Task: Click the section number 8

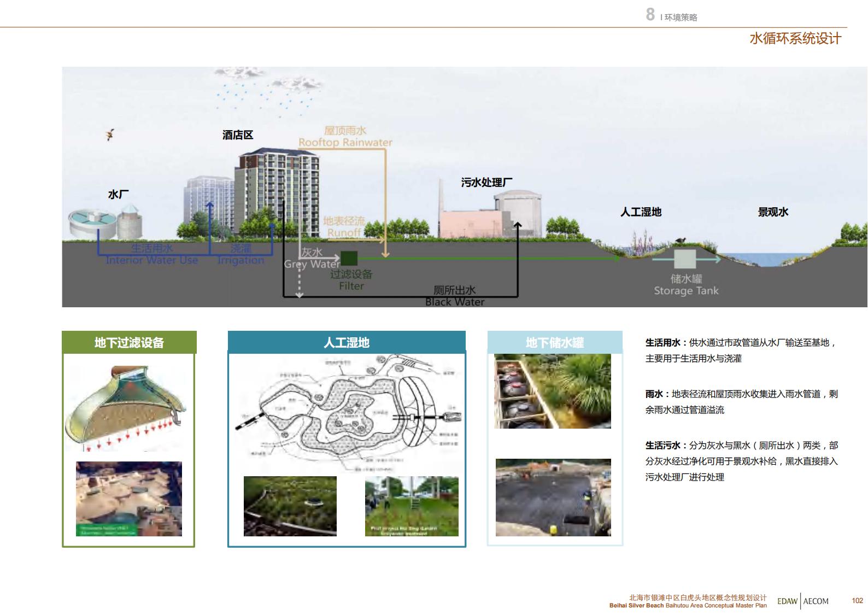Action: click(650, 14)
